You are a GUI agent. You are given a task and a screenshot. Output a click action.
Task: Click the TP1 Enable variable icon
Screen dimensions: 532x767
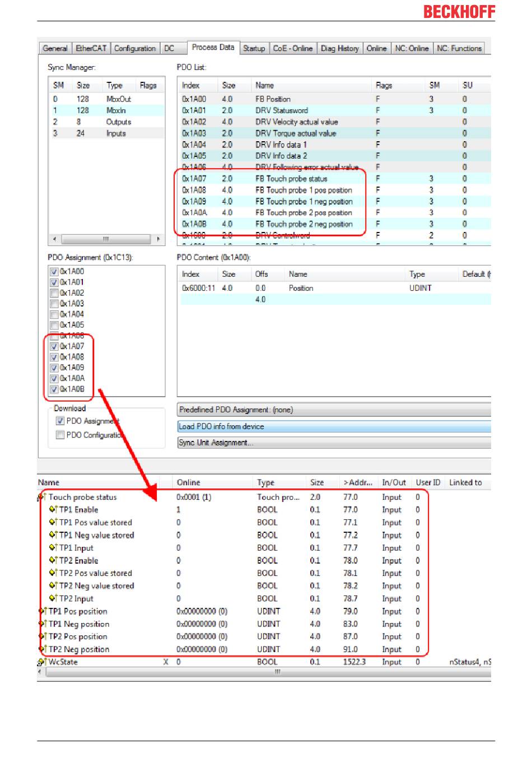tap(53, 509)
